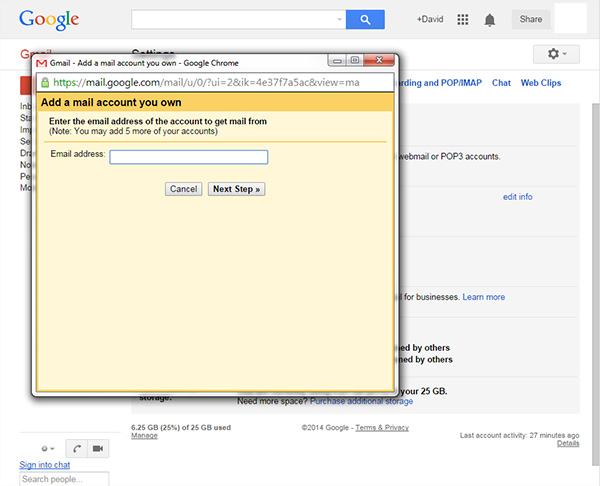The width and height of the screenshot is (600, 486).
Task: Open the chat status dropdown
Action: [x=48, y=448]
